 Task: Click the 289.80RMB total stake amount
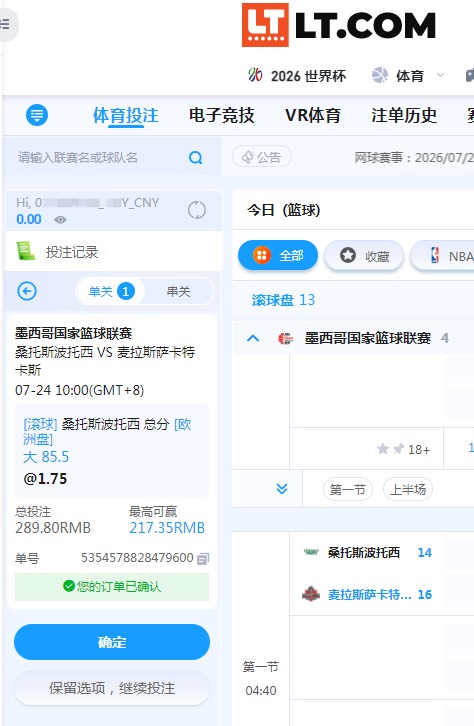(x=53, y=528)
